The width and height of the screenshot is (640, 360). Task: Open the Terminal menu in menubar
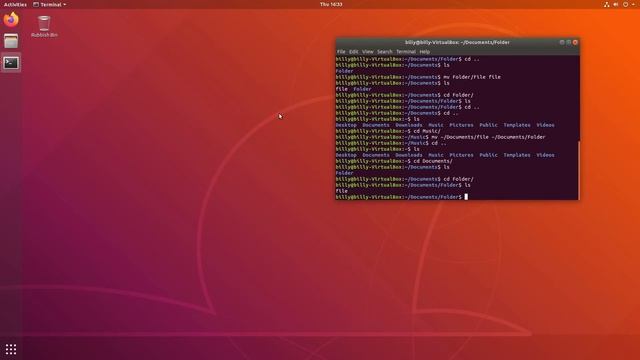click(406, 52)
